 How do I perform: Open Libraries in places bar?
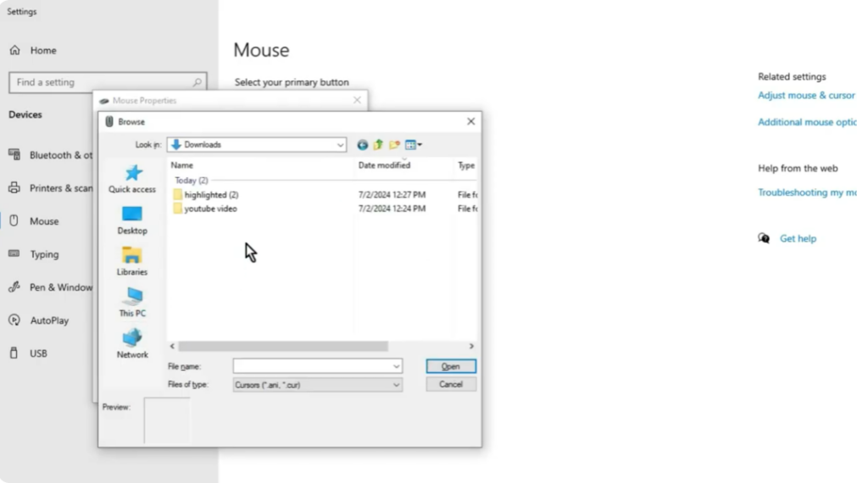[132, 261]
